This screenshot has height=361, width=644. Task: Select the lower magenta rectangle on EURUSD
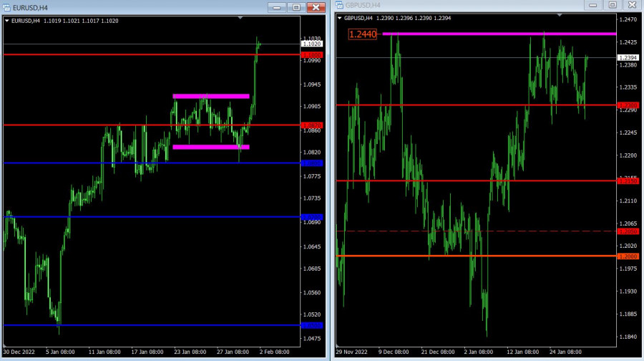[211, 147]
